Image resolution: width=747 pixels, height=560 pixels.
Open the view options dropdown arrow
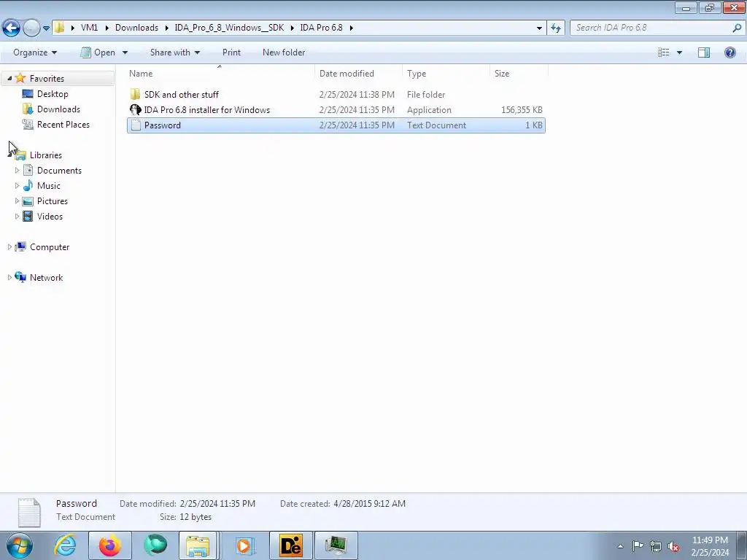coord(679,52)
